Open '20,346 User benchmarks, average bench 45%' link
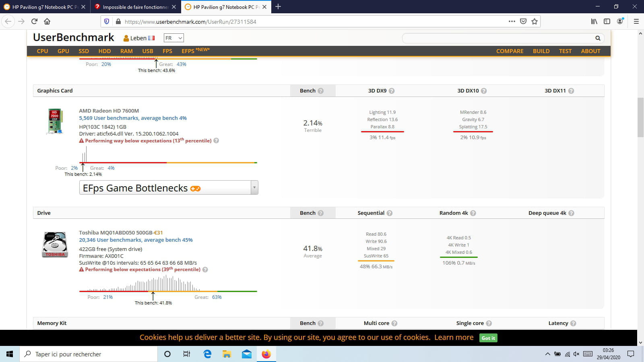This screenshot has height=362, width=644. coord(136,240)
